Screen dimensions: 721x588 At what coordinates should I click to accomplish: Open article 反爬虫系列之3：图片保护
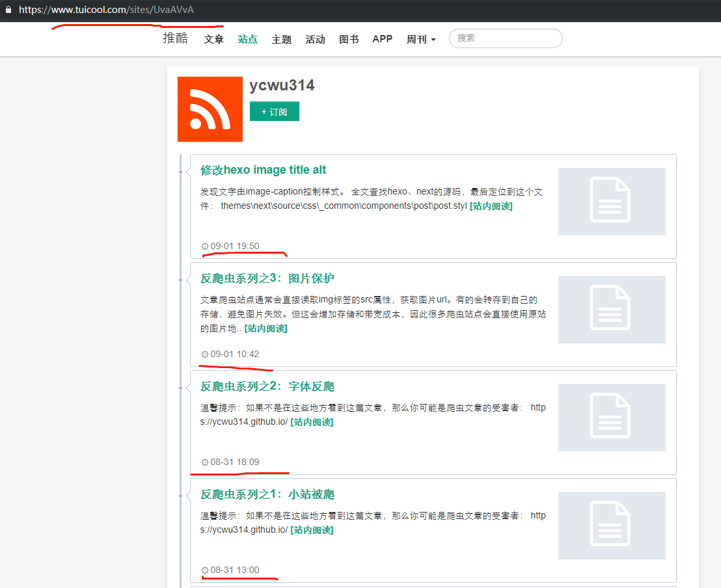click(267, 278)
